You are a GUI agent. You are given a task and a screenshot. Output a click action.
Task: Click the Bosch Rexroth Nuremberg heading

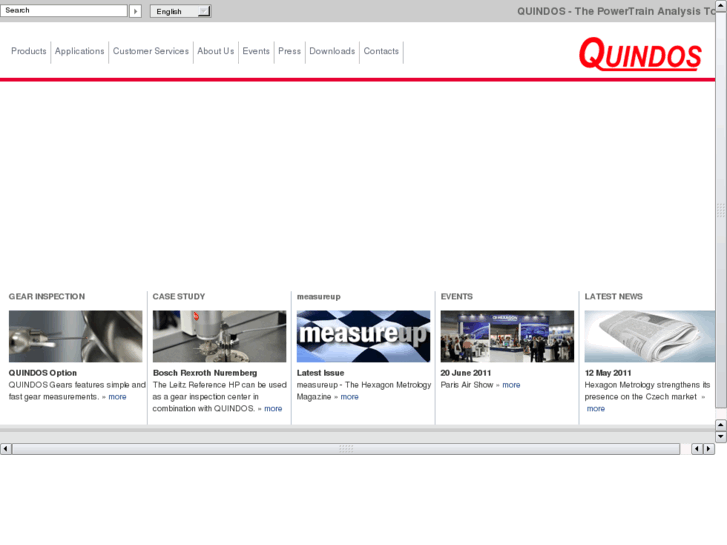(205, 373)
